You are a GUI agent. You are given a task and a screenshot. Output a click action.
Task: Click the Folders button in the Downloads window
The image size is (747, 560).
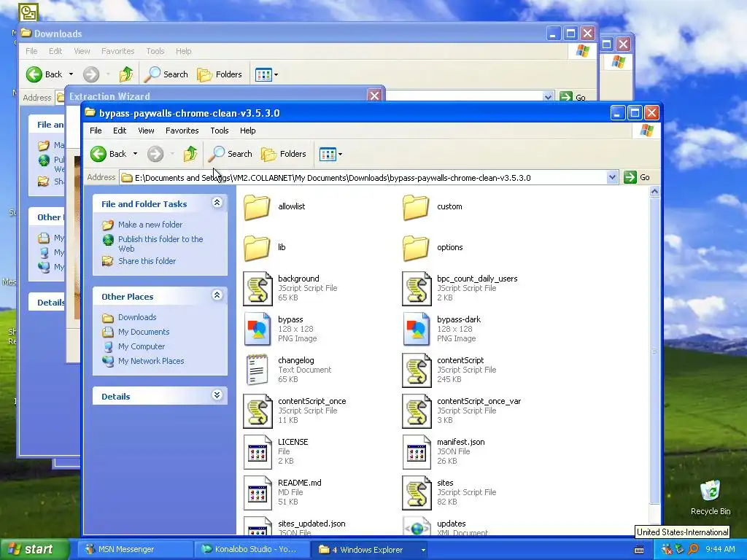220,74
